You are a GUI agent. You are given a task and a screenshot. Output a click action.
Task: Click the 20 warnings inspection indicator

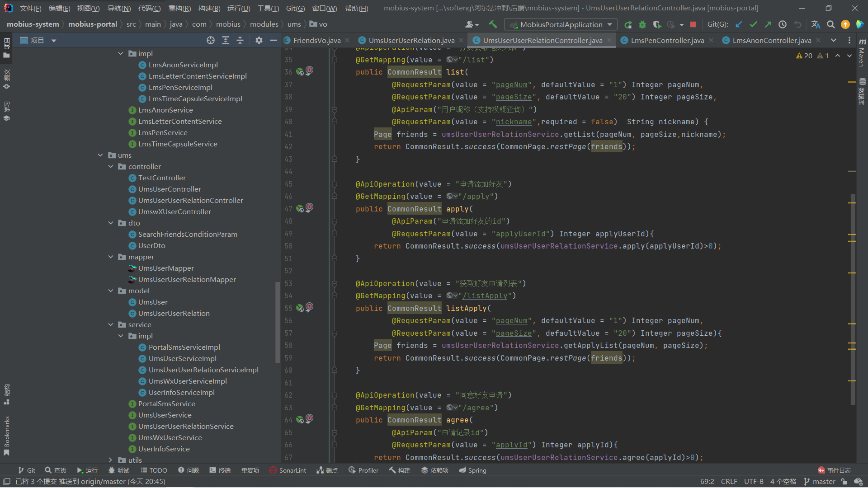pos(804,56)
